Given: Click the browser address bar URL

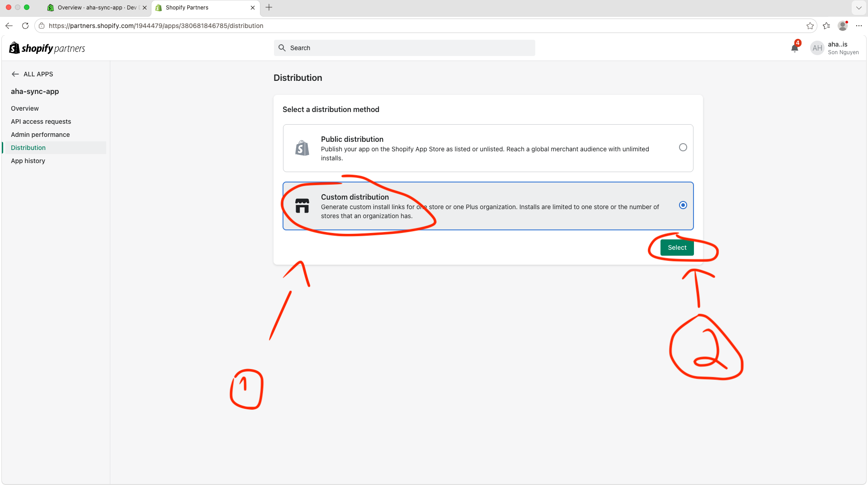Looking at the screenshot, I should (156, 26).
